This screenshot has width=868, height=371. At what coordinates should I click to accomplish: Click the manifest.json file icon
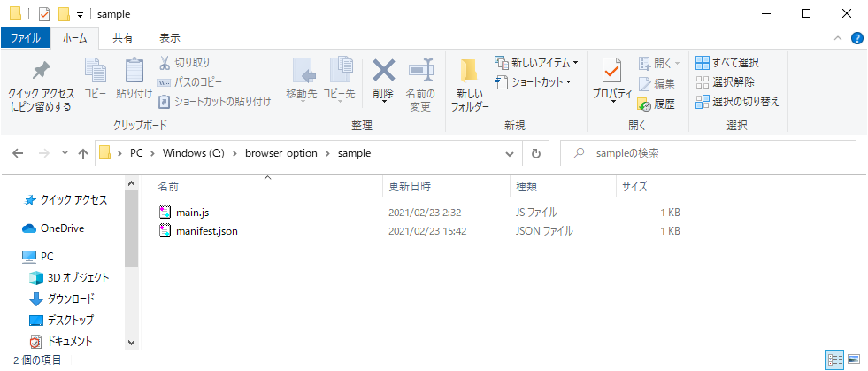(x=165, y=231)
